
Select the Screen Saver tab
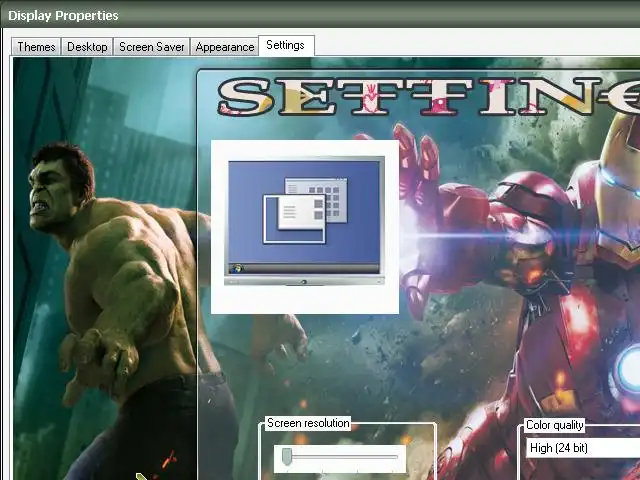152,47
